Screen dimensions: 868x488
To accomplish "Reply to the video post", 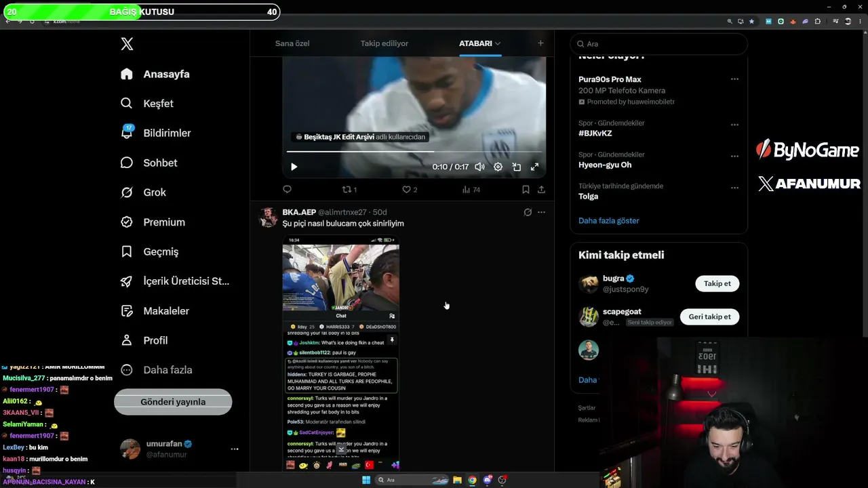I will point(287,190).
